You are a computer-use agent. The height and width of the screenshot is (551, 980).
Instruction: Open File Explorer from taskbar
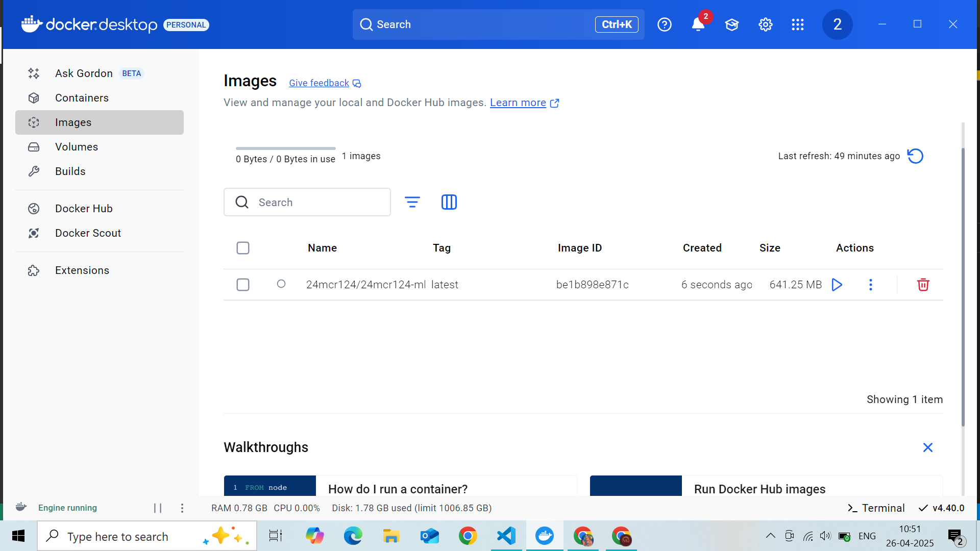[x=391, y=536]
